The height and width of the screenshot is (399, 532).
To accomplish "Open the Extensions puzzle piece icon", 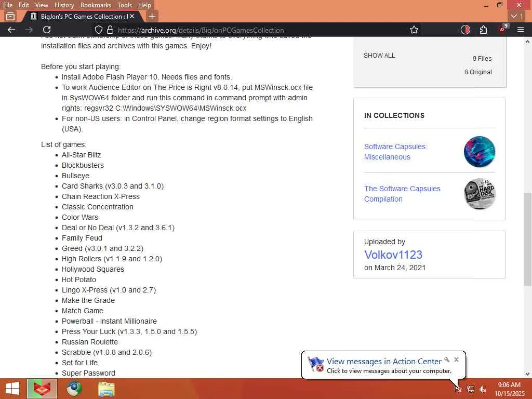I will coord(484,30).
